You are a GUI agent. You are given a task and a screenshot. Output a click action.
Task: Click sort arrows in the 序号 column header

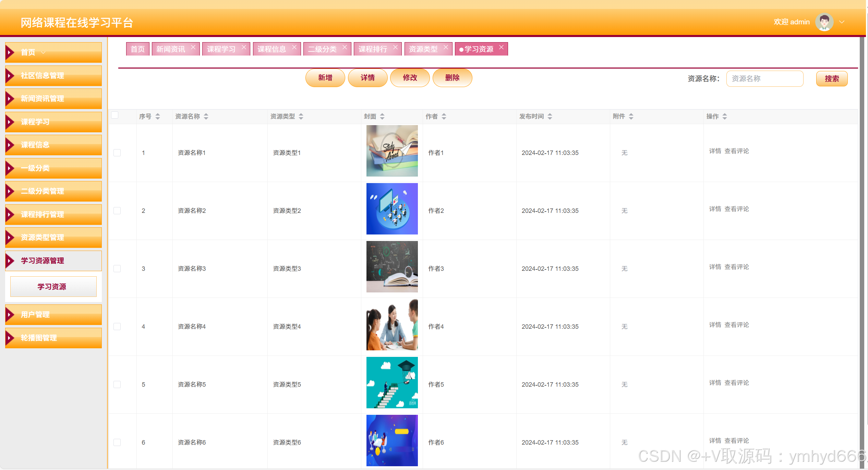(x=158, y=117)
